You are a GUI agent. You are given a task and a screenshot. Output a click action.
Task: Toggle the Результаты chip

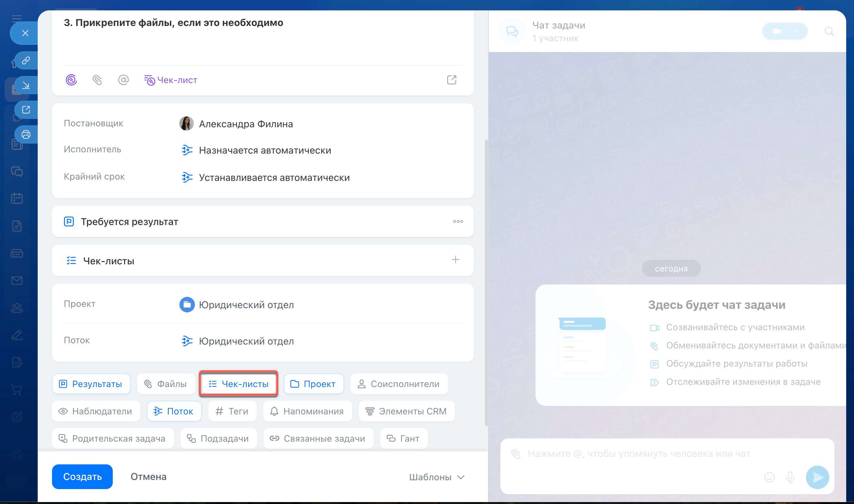click(x=91, y=384)
